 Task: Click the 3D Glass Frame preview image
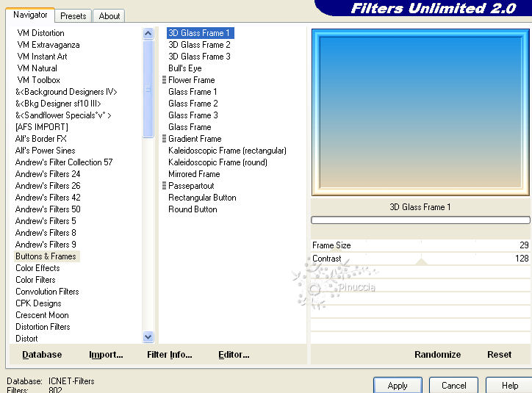420,112
